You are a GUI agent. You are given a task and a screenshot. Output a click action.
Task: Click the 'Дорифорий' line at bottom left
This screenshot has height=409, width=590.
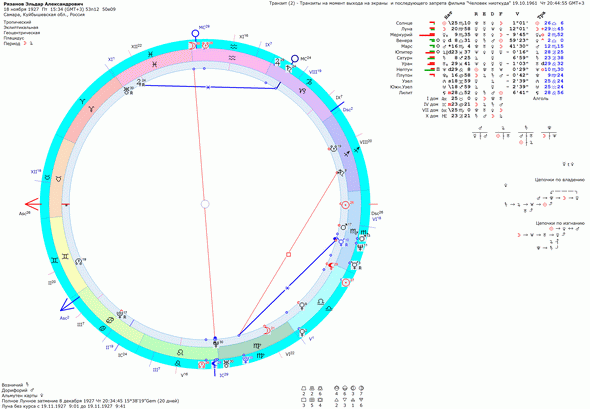(18, 391)
